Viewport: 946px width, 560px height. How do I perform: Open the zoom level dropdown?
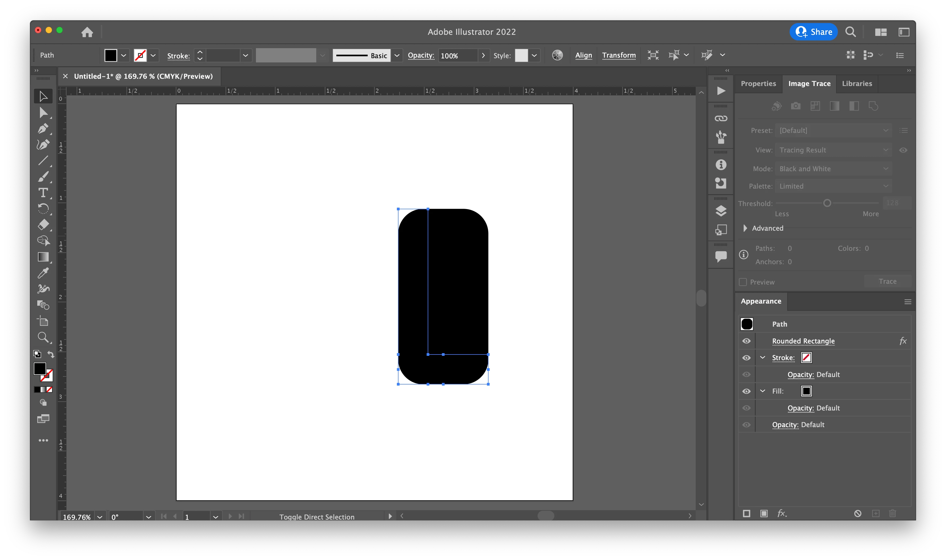point(100,517)
